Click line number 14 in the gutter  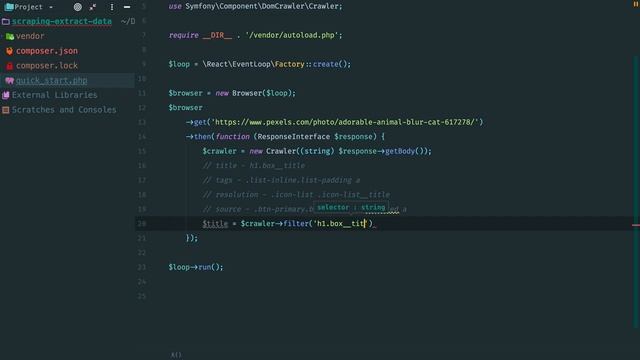coord(142,137)
